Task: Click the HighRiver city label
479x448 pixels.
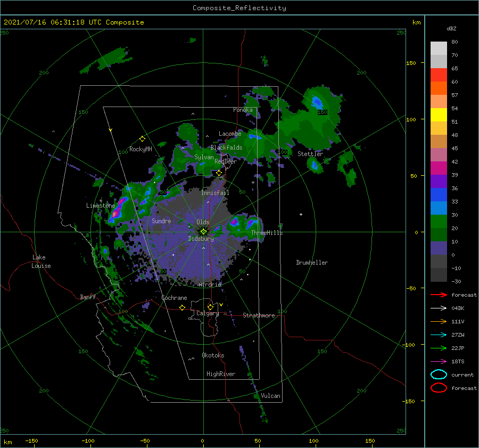Action: click(x=221, y=374)
